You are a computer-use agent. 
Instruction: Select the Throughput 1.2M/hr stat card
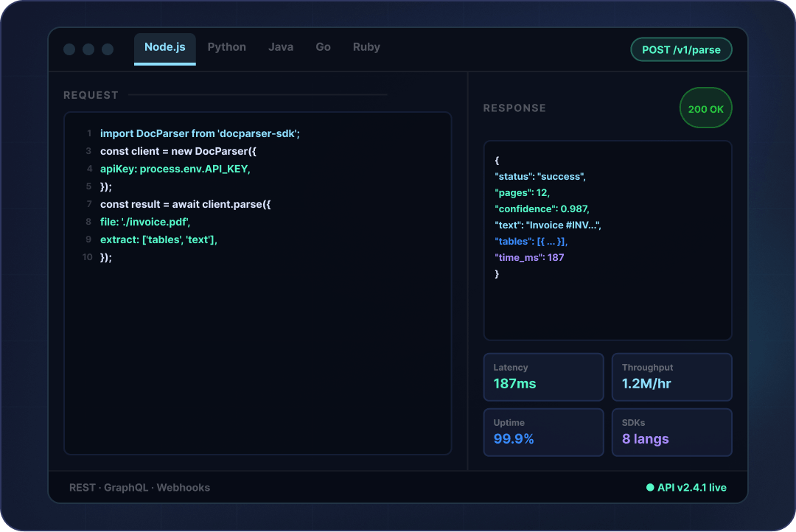click(671, 377)
